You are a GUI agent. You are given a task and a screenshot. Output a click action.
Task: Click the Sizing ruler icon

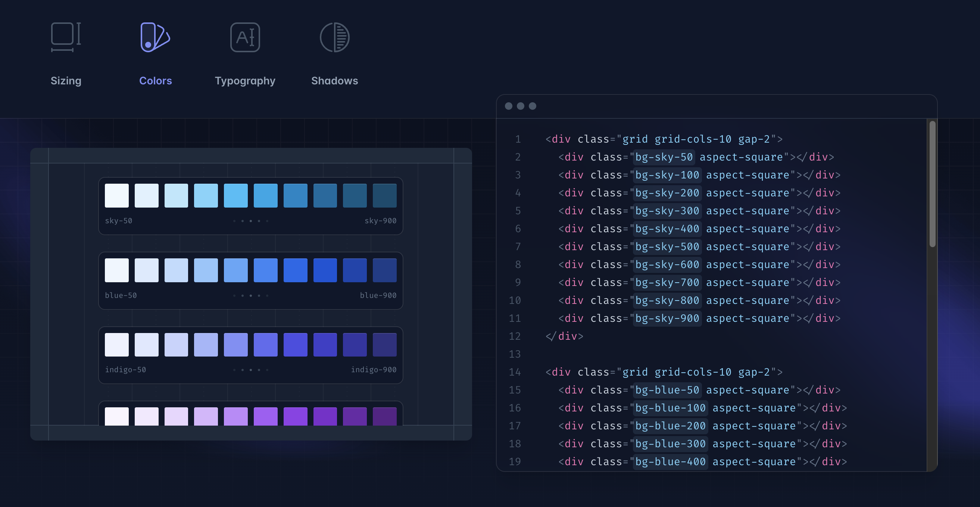(x=66, y=37)
